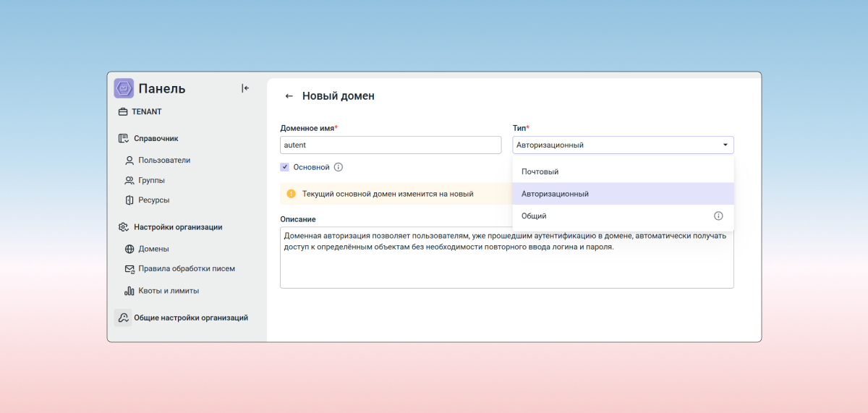Click the info icon next to Основной

[x=339, y=167]
